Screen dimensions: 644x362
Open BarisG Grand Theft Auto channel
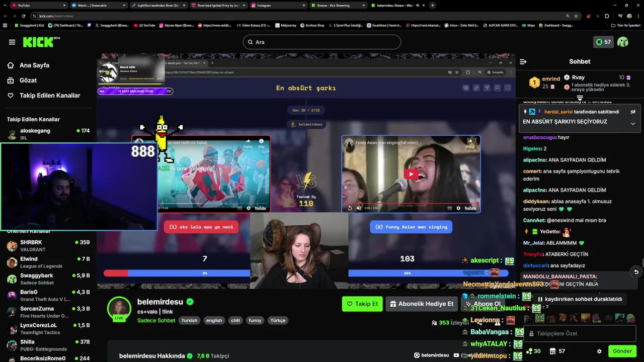click(48, 296)
